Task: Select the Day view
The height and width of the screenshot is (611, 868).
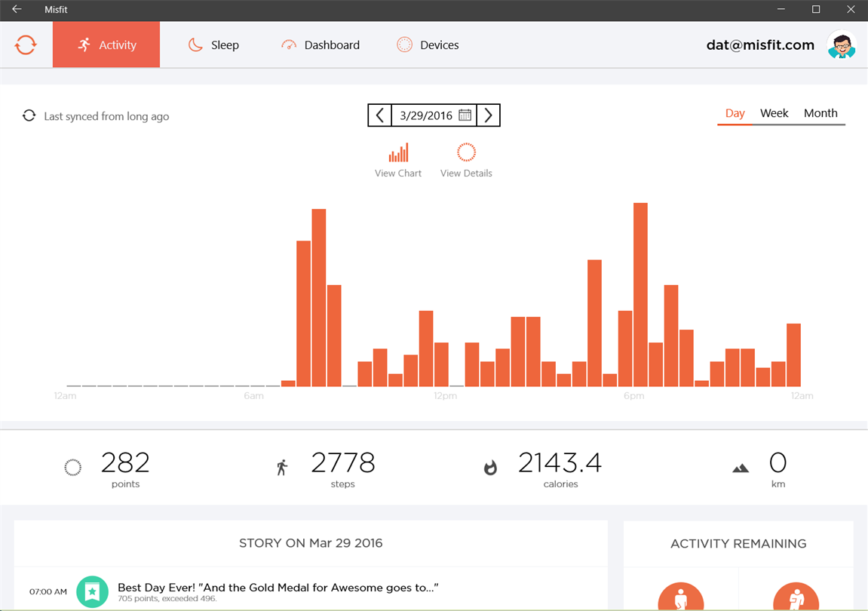Action: click(x=735, y=113)
